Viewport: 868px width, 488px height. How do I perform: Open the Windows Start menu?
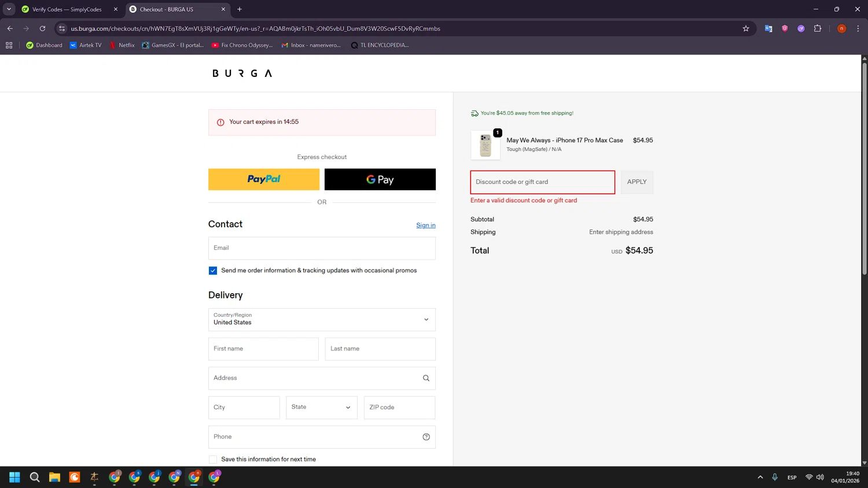[15, 477]
